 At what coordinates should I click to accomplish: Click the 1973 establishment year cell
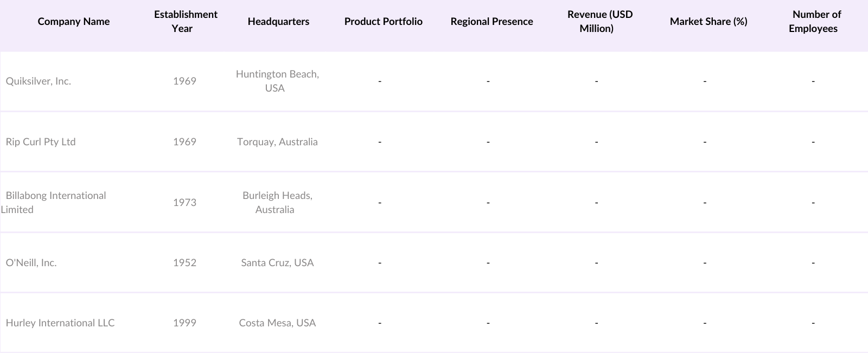(x=184, y=203)
